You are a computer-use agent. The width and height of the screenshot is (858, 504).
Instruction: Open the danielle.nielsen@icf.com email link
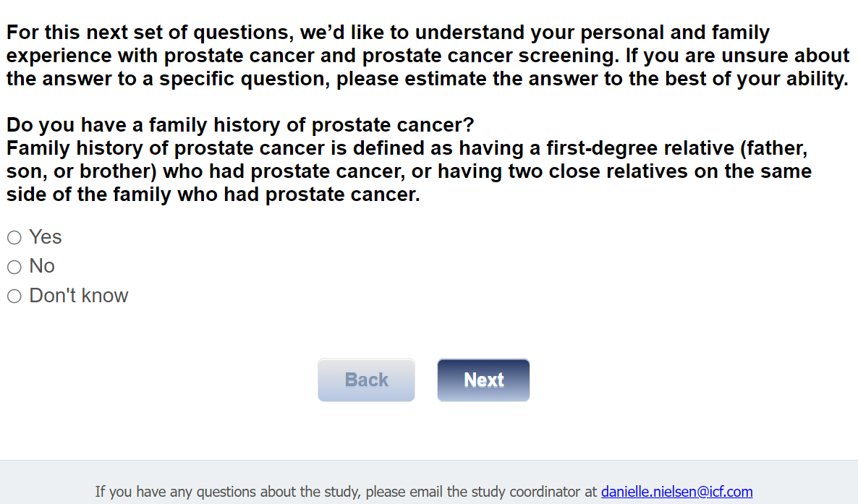coord(676,492)
